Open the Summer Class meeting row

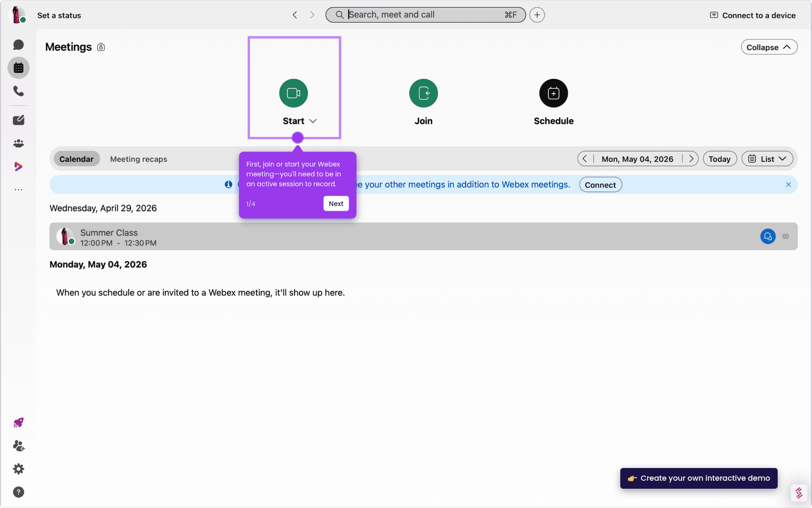(x=423, y=236)
